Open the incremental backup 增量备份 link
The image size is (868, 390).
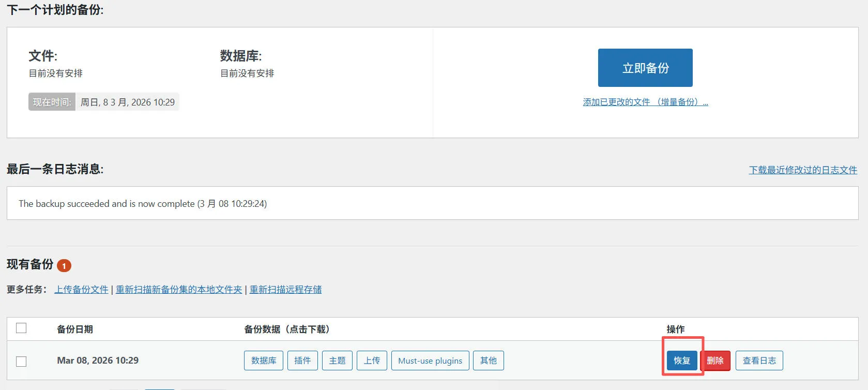click(645, 102)
